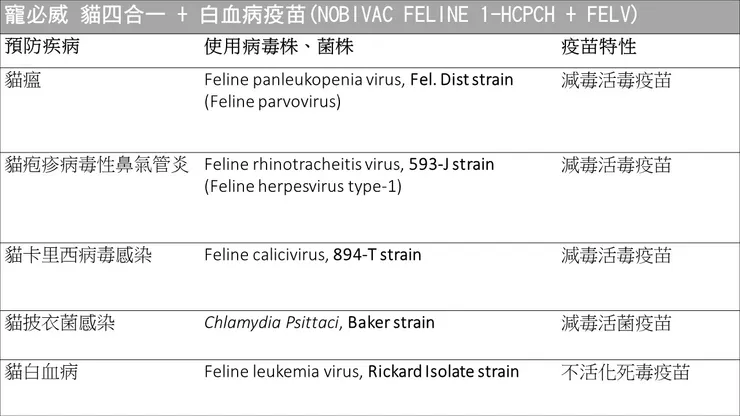This screenshot has height=416, width=740.
Task: Click the 貓瘟 disease cell
Action: pos(24,80)
